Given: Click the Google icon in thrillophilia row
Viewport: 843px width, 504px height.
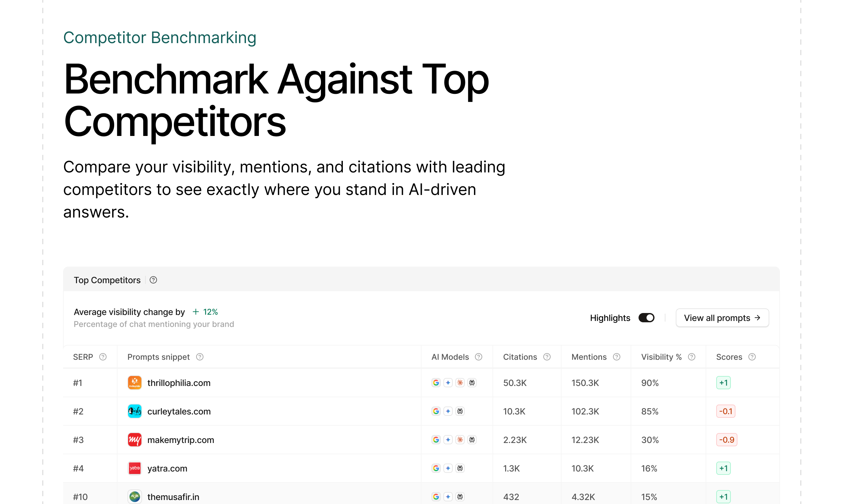Looking at the screenshot, I should [x=436, y=383].
